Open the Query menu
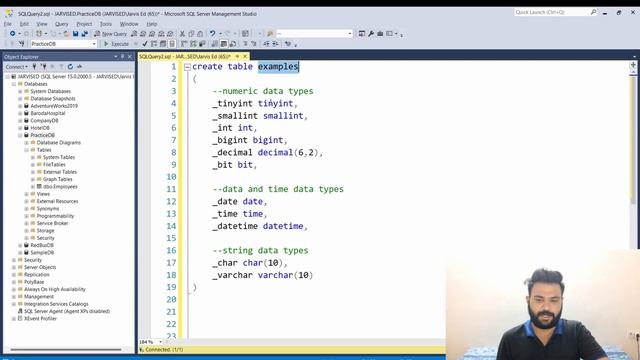The width and height of the screenshot is (640, 360). click(62, 24)
